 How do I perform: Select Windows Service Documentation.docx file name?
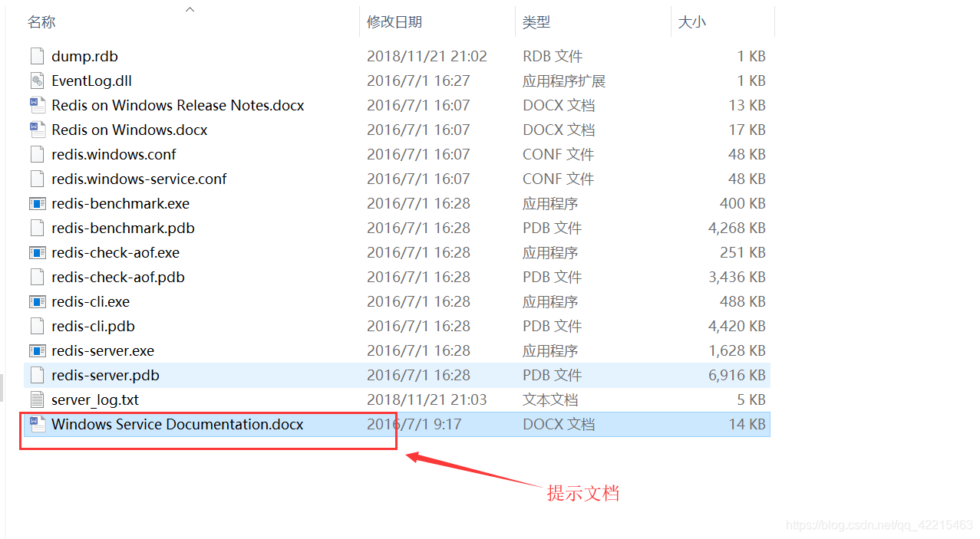[177, 424]
